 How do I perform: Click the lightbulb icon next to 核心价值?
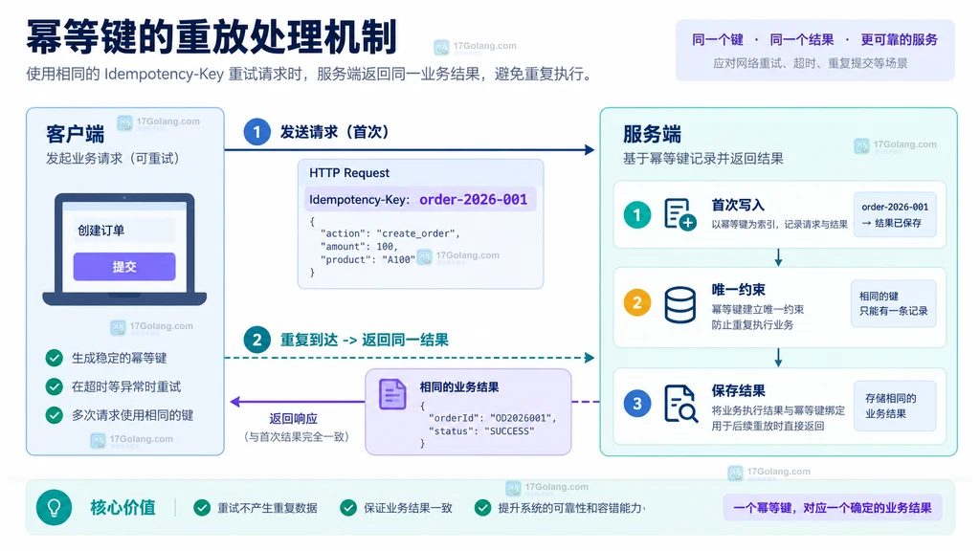point(55,507)
